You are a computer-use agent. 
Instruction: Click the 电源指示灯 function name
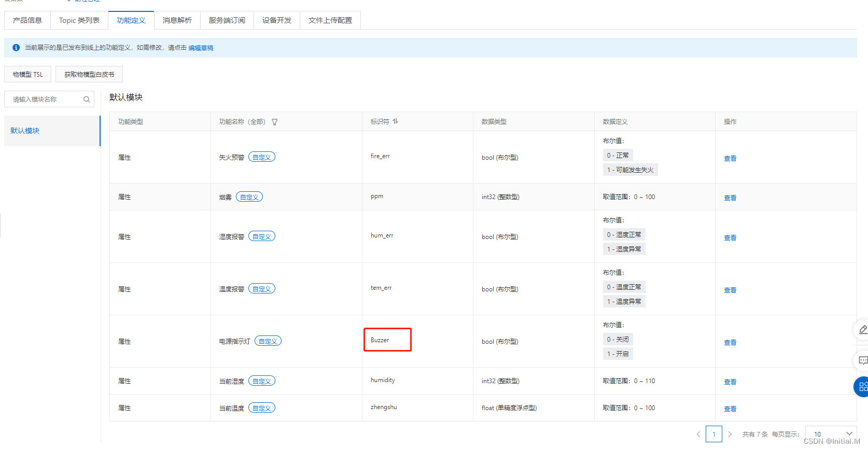tap(235, 342)
